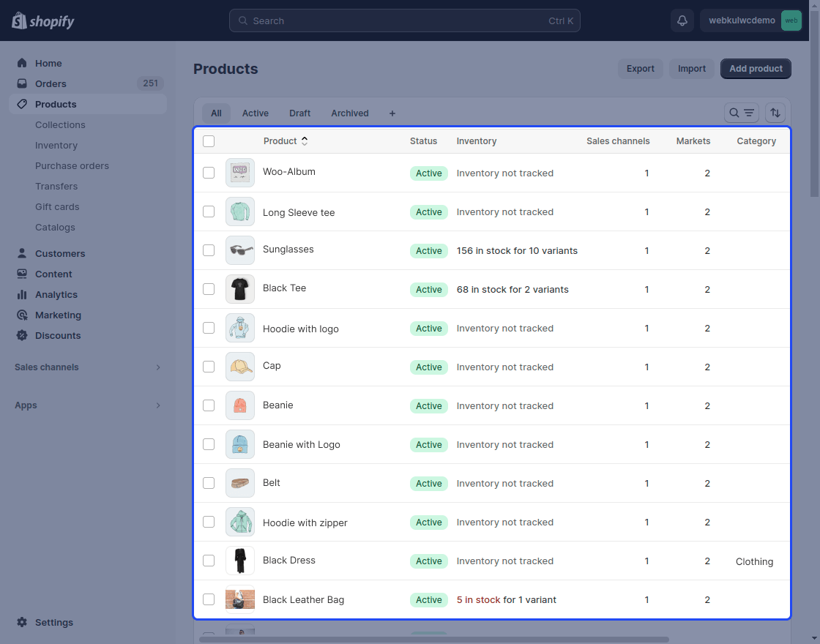
Task: Expand the Apps section
Action: 86,405
